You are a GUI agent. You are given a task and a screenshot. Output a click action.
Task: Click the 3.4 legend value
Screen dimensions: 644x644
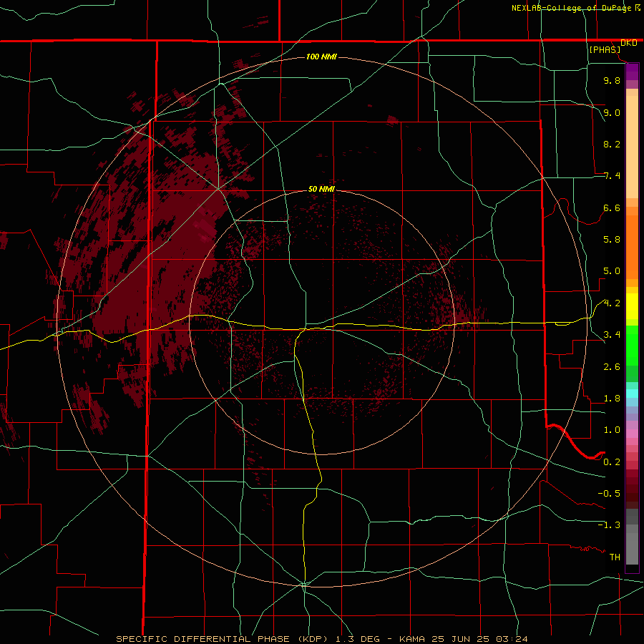(612, 335)
